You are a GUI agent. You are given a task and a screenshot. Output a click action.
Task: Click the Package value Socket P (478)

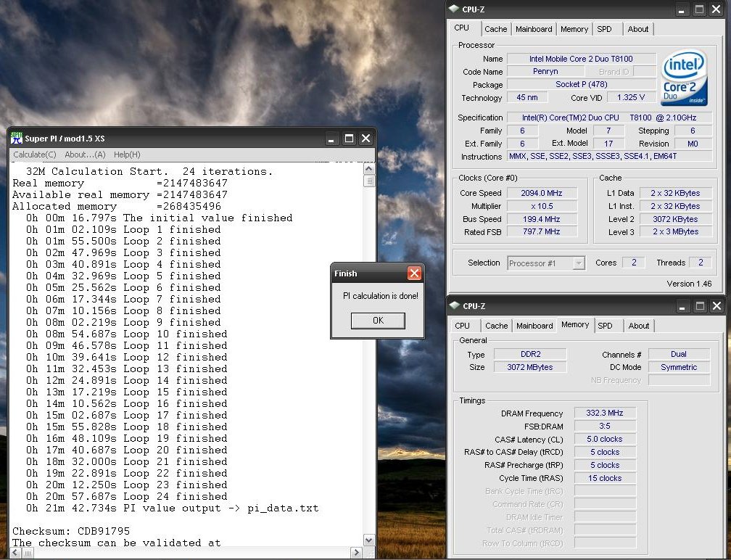click(x=581, y=84)
